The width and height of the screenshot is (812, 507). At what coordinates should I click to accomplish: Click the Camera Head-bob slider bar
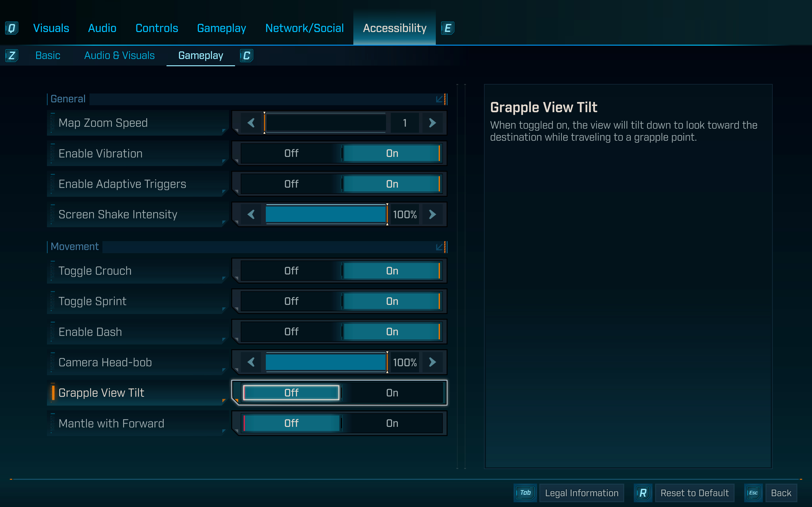click(325, 362)
